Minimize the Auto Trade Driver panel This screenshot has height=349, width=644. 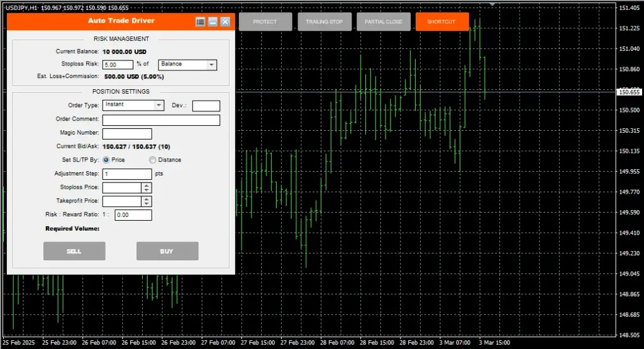click(213, 22)
